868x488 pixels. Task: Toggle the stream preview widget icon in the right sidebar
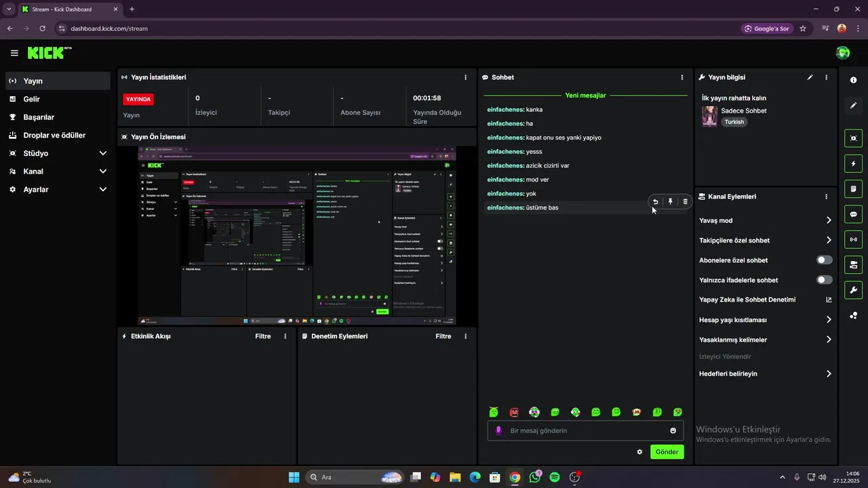point(854,138)
